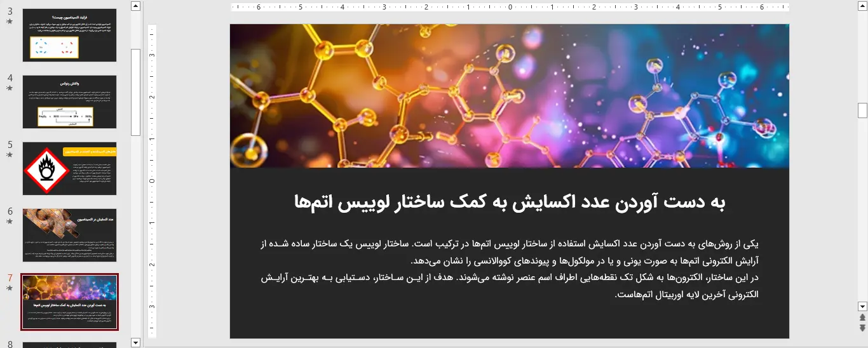The image size is (868, 348).
Task: Click the slide editor vertical scrollbar thumb
Action: point(862,110)
